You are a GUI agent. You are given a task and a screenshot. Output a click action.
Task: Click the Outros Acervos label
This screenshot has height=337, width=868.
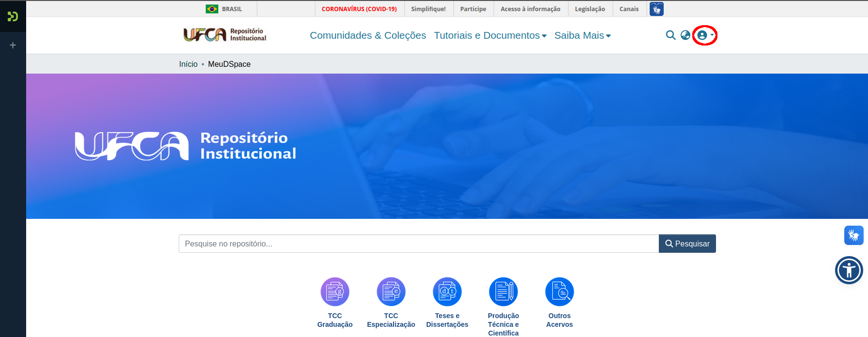pos(560,320)
